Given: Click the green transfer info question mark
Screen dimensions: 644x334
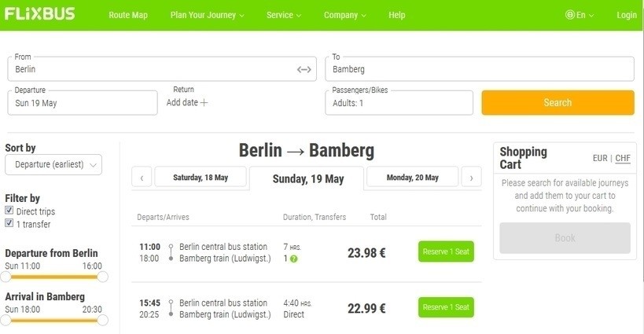Looking at the screenshot, I should tap(293, 259).
